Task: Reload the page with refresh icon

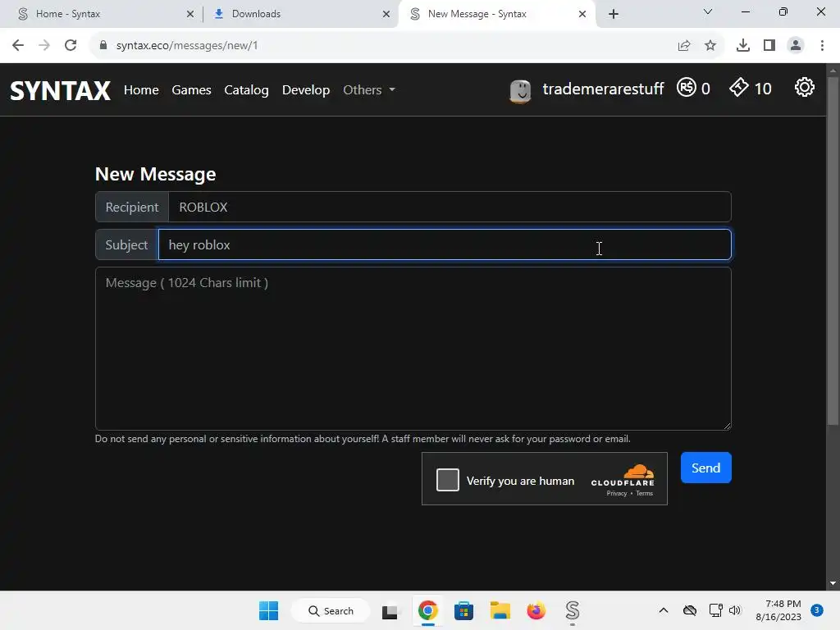Action: 71,46
